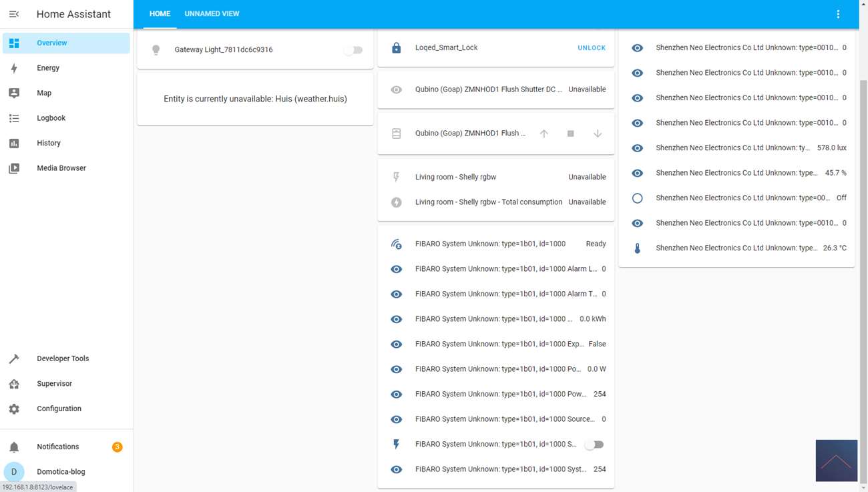
Task: Collapse the sidebar with the hamburger icon
Action: tap(14, 14)
